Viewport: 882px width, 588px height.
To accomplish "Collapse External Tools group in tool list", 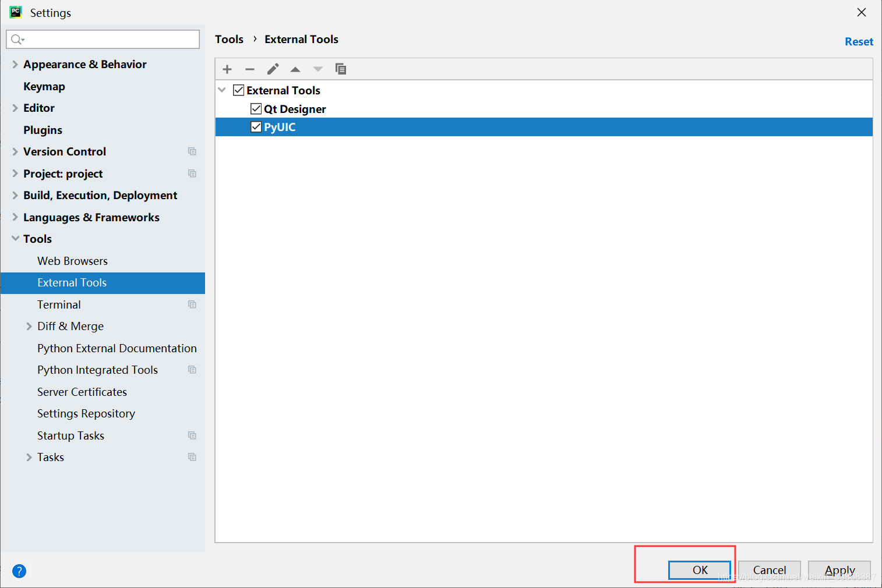I will pyautogui.click(x=222, y=90).
